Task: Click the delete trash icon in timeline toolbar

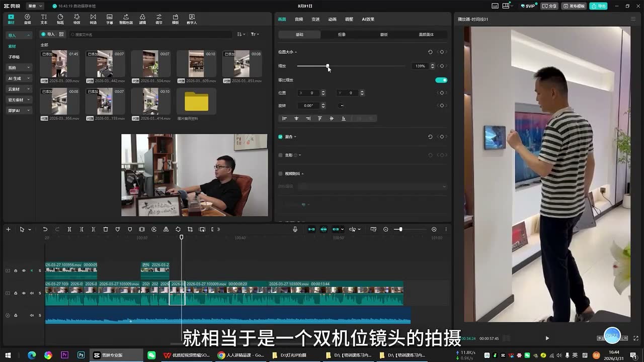Action: tap(106, 229)
